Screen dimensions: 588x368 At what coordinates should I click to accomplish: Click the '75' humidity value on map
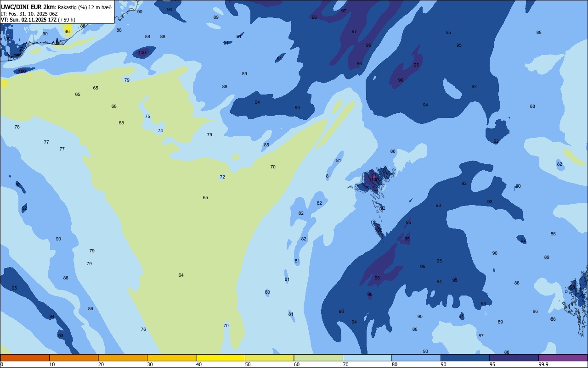[x=147, y=117]
